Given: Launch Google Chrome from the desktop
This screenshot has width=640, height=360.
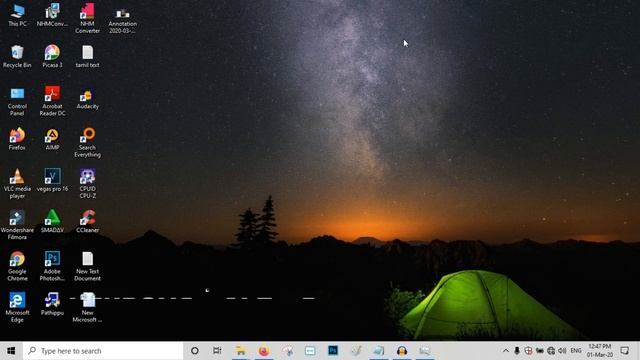Looking at the screenshot, I should [17, 267].
